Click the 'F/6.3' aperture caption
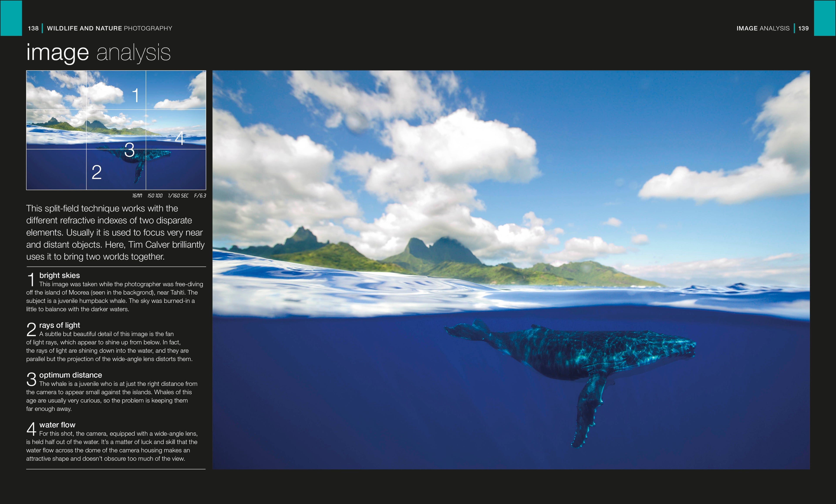 (x=200, y=196)
